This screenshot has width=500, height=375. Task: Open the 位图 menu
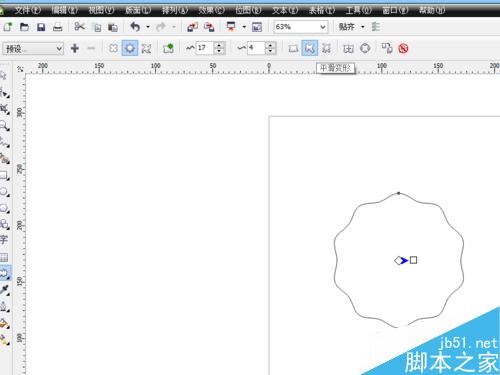coord(248,10)
